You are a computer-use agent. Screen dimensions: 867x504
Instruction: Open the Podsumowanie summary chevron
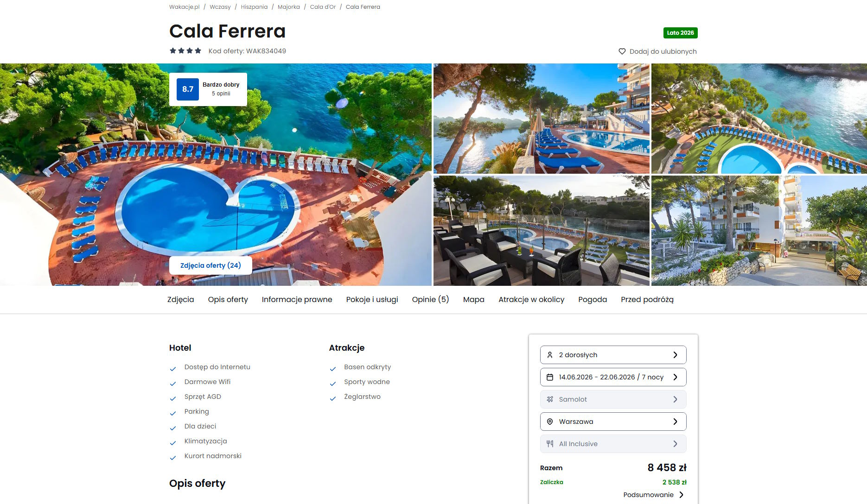pyautogui.click(x=682, y=495)
